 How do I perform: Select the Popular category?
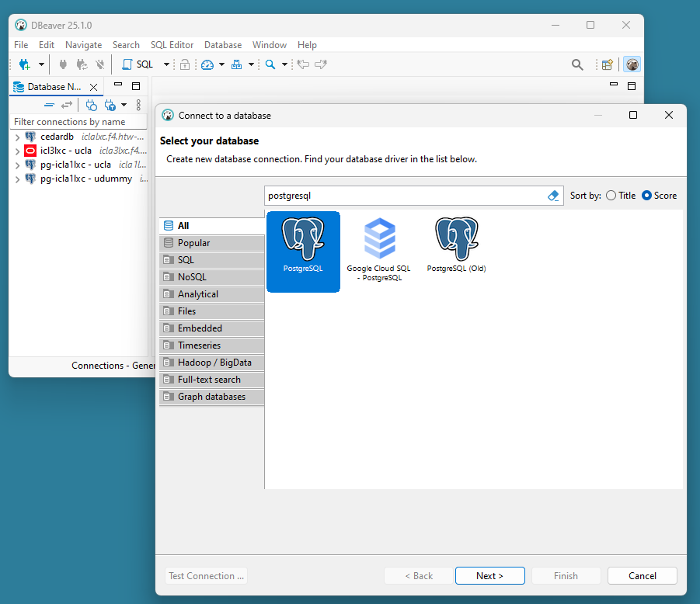click(211, 243)
